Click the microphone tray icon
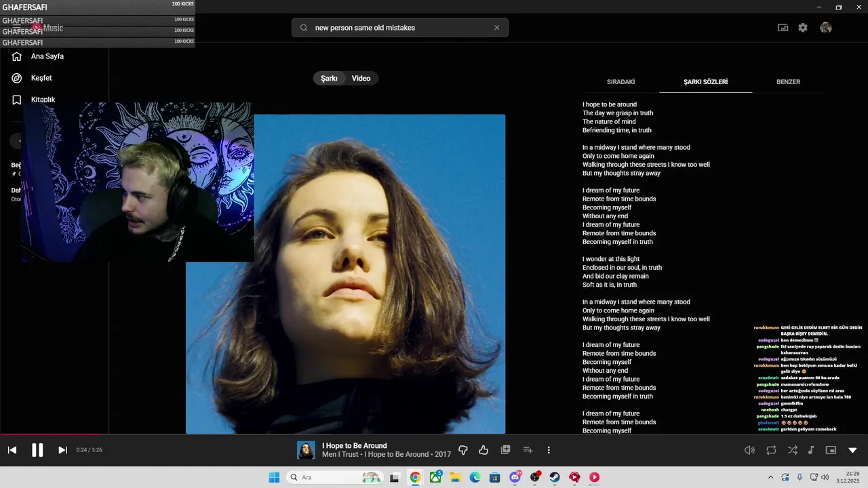 point(800,477)
